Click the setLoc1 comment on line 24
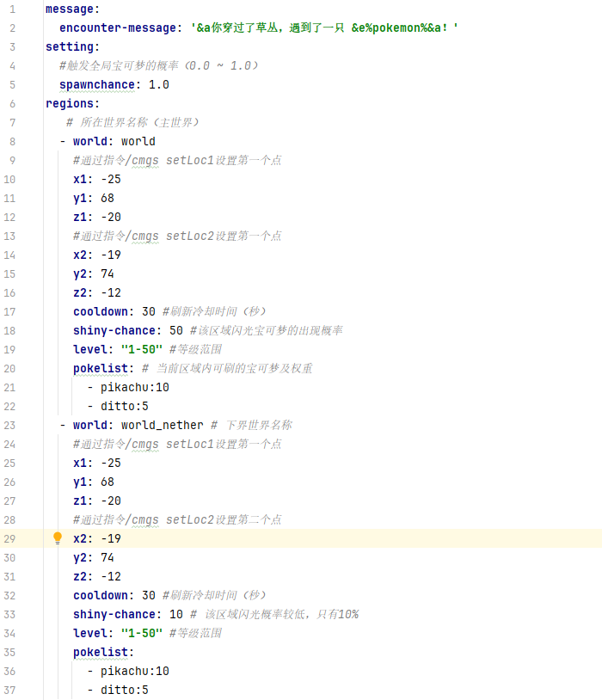The height and width of the screenshot is (700, 602). (177, 444)
